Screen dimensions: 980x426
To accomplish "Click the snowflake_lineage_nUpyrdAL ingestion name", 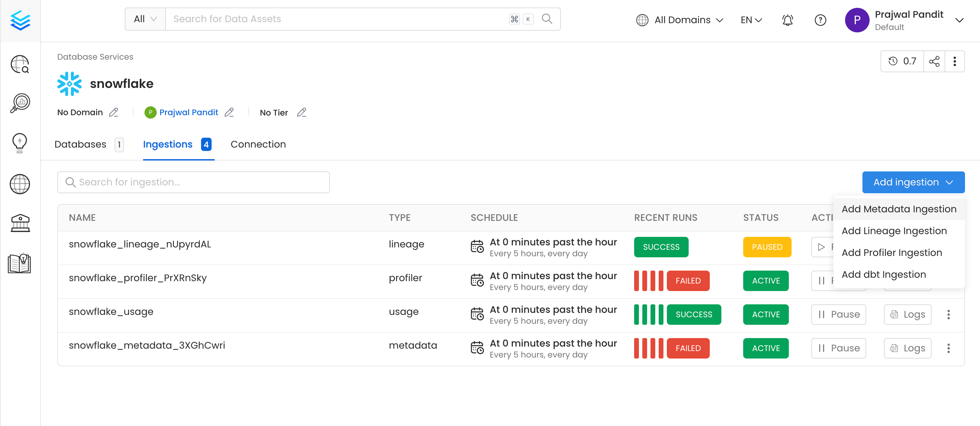I will coord(140,244).
